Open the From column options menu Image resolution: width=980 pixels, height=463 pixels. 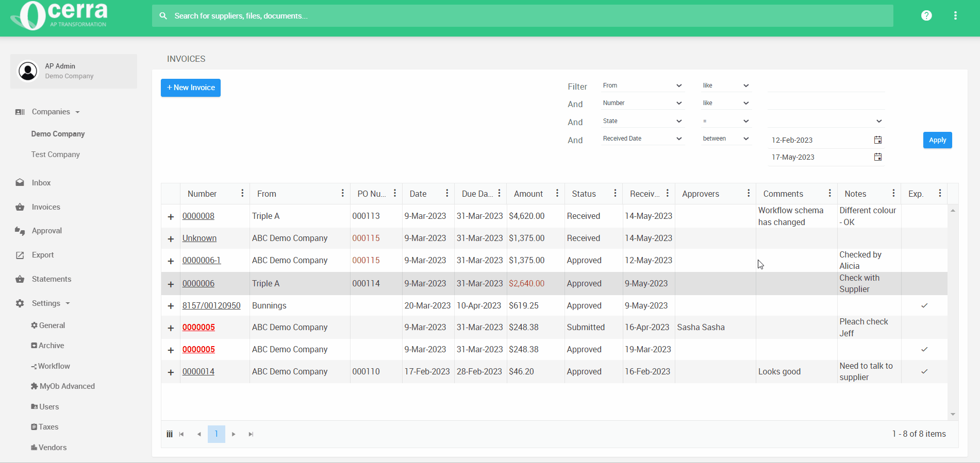point(343,193)
